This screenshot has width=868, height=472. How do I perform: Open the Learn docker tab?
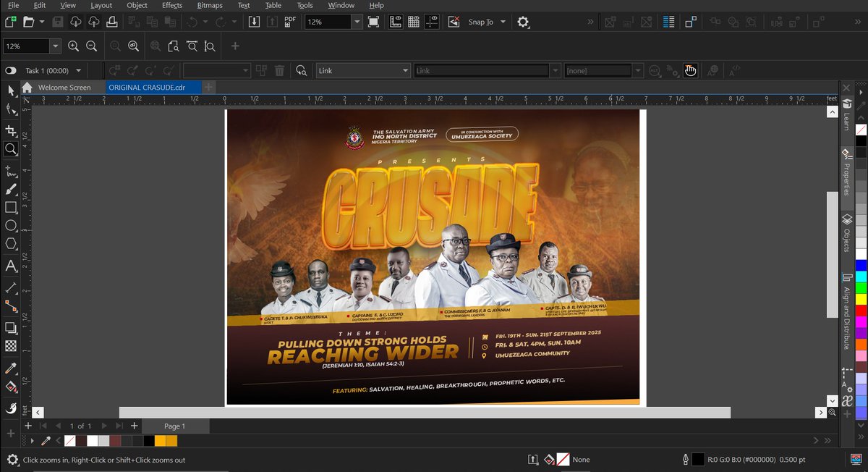pos(847,115)
